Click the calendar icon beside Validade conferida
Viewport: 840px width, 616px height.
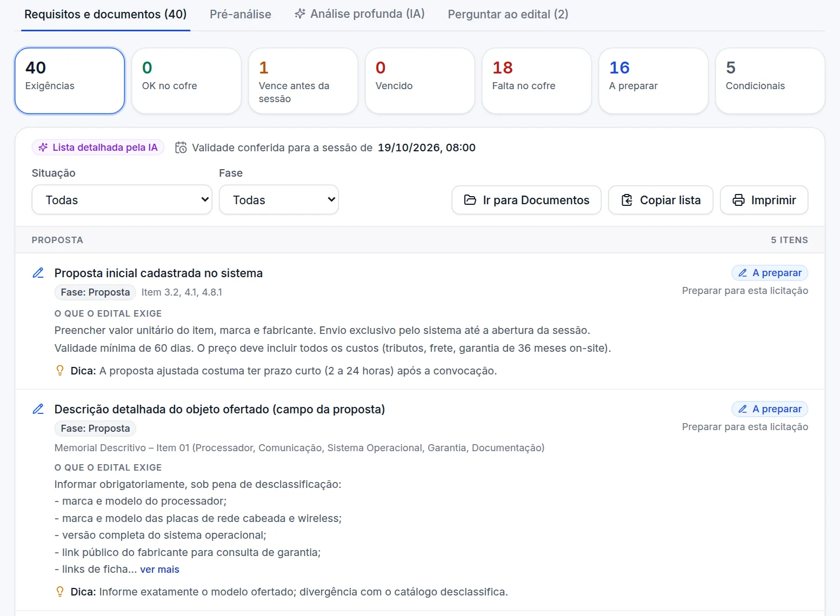[x=181, y=148]
